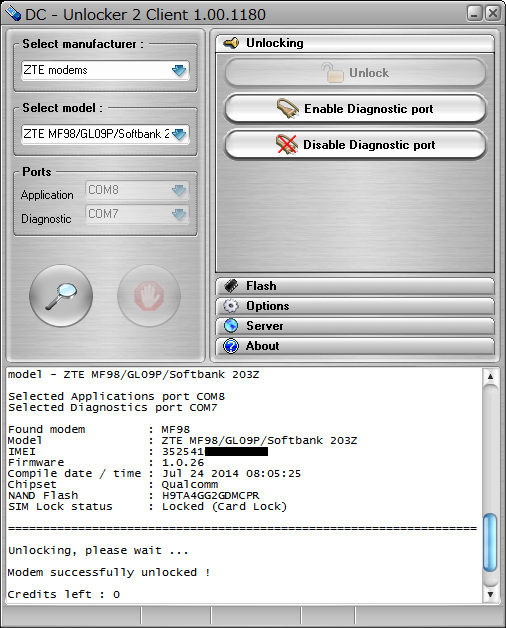The image size is (506, 628).
Task: Click the 'Chipset : Qualcomm' log line
Action: [113, 484]
